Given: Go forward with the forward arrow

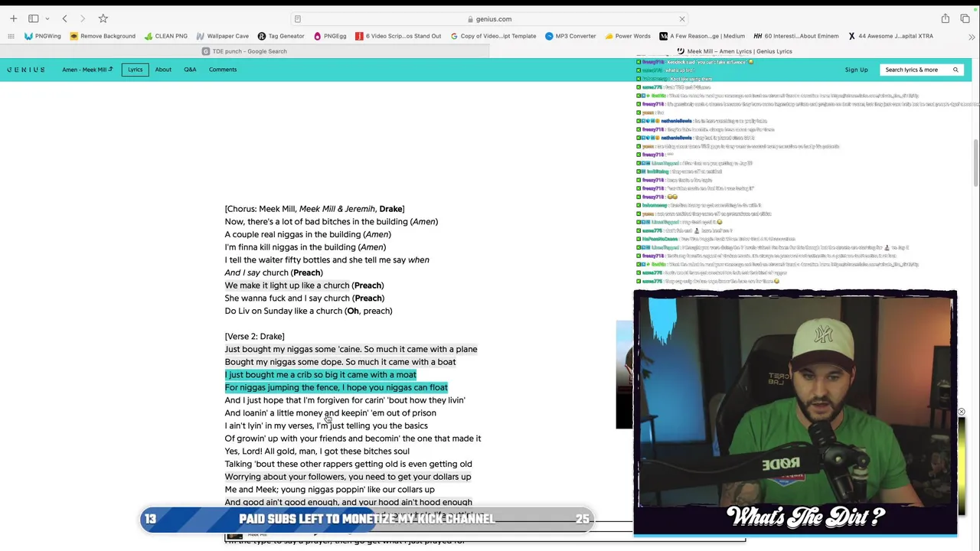Looking at the screenshot, I should click(83, 18).
